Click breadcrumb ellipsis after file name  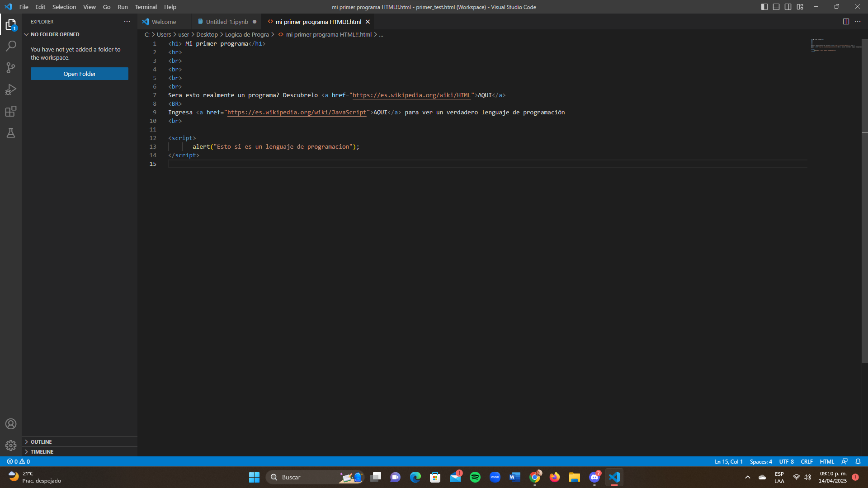381,34
